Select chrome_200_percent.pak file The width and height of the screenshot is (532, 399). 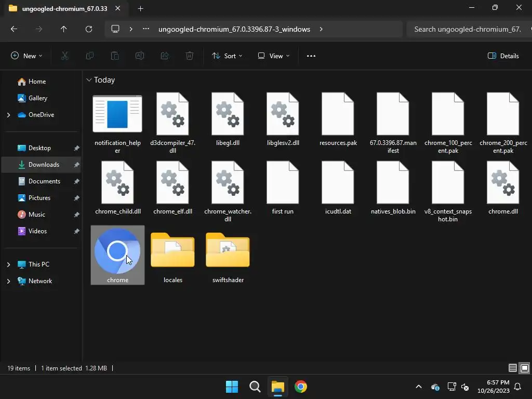(x=503, y=124)
